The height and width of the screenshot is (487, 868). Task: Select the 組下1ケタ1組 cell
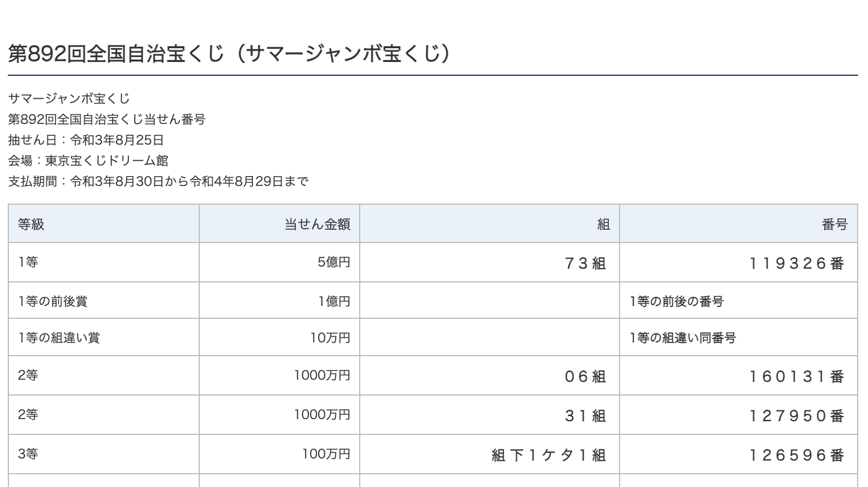(x=549, y=455)
